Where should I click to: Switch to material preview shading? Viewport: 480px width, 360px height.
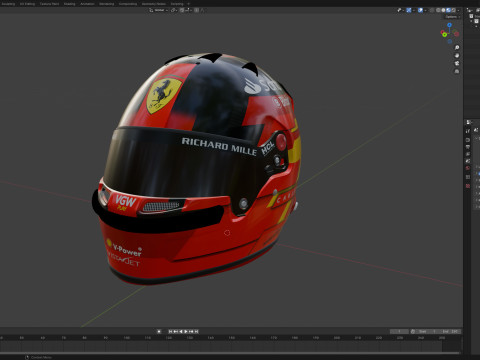click(x=448, y=10)
